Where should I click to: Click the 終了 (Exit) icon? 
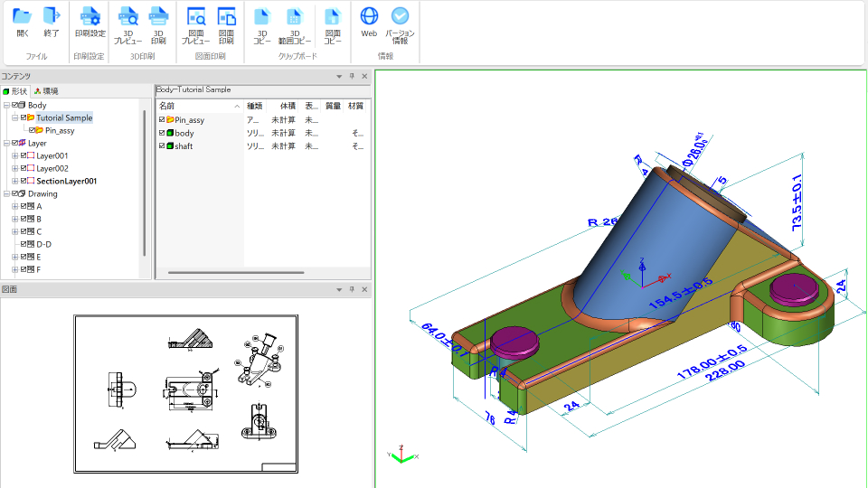52,22
